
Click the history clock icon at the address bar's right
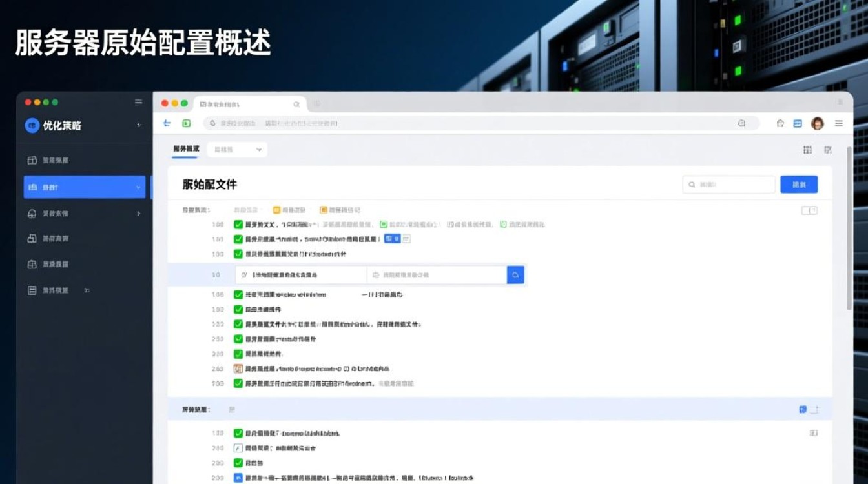(x=743, y=123)
